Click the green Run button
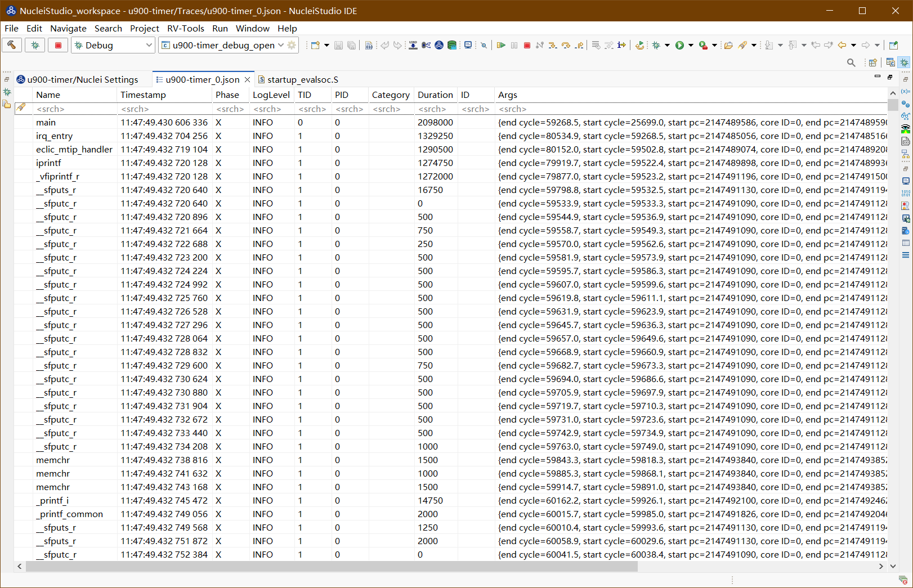Viewport: 913px width, 588px height. pyautogui.click(x=679, y=45)
